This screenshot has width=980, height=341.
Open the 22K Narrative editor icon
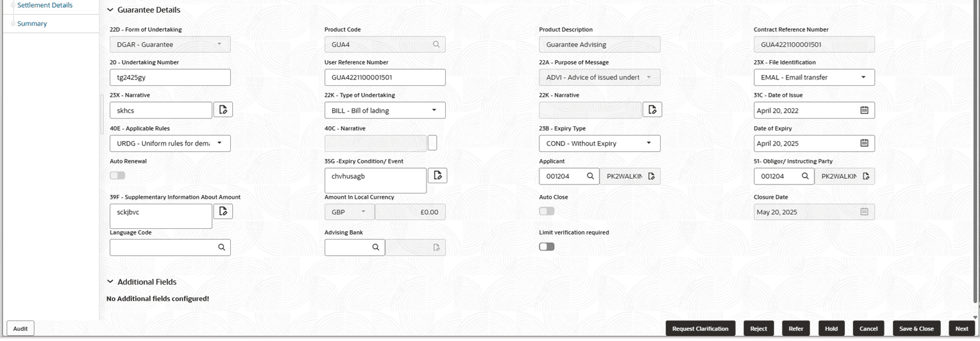tap(652, 110)
